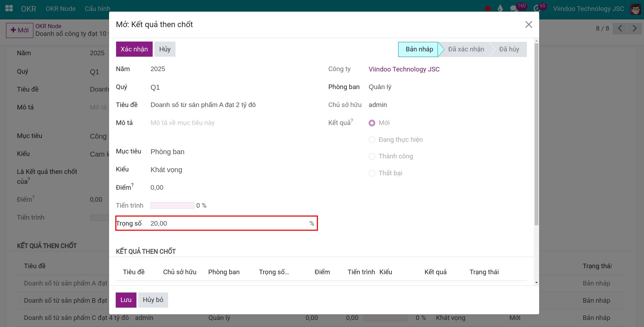The height and width of the screenshot is (327, 644).
Task: Go to the next record arrow
Action: (x=635, y=29)
